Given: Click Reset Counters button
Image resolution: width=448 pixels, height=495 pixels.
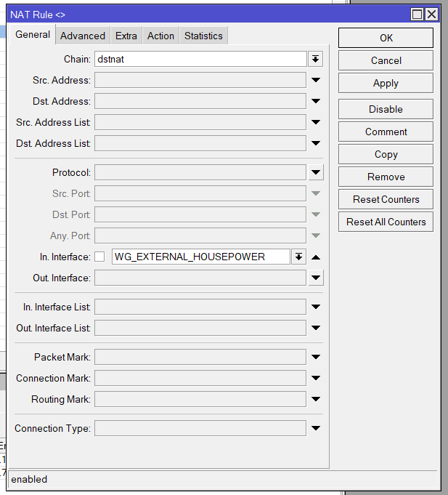Looking at the screenshot, I should point(386,199).
